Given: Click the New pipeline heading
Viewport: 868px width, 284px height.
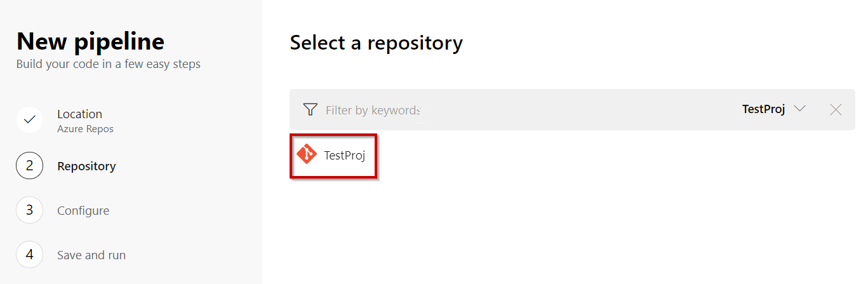Looking at the screenshot, I should pyautogui.click(x=90, y=42).
